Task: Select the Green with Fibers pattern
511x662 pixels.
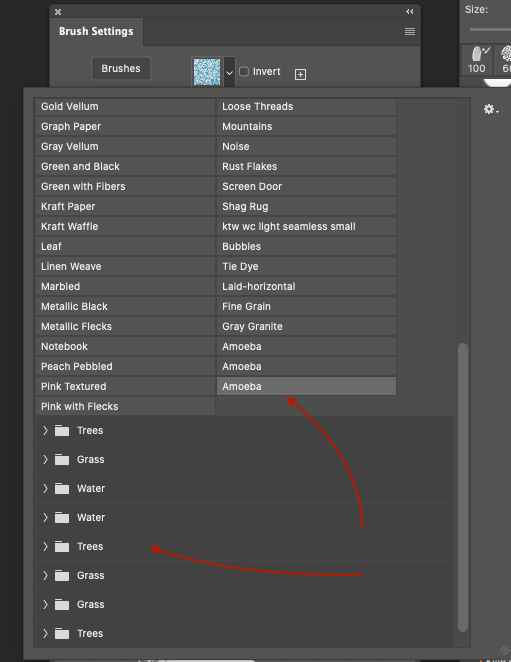Action: tap(125, 186)
